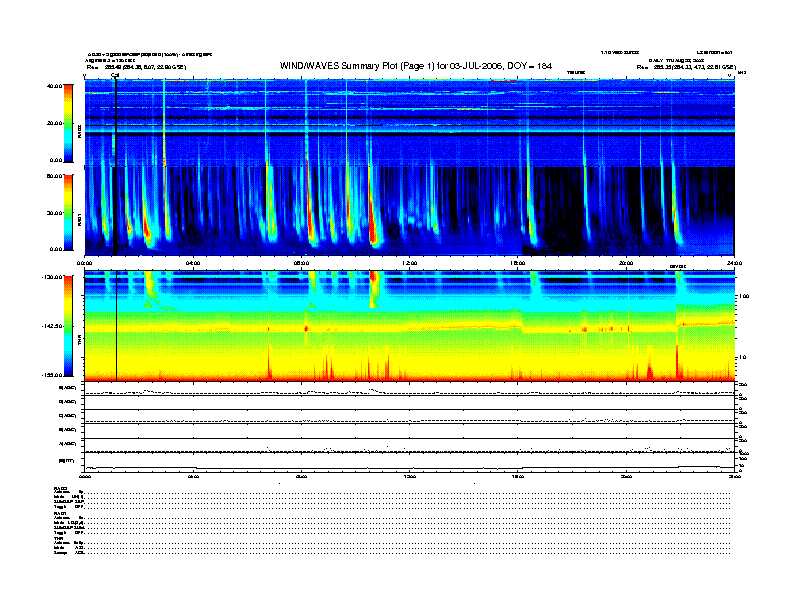
Task: Click the RAD1 rainbow color scale bar
Action: [68, 212]
